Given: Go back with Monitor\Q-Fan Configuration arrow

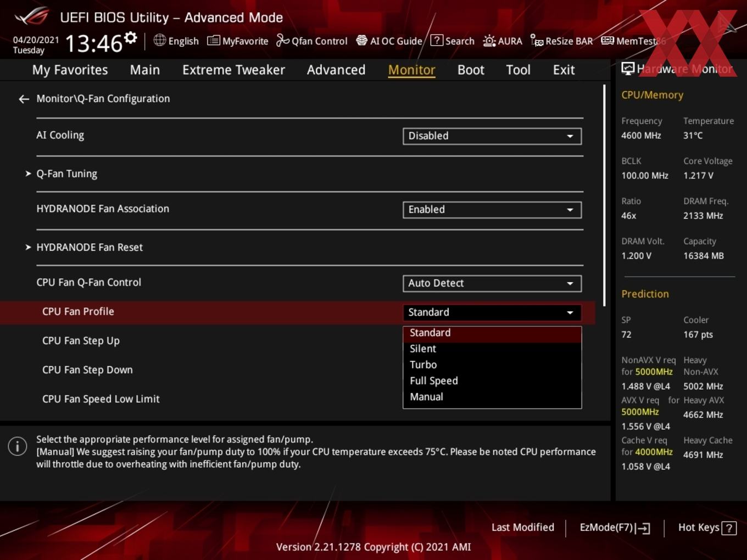Looking at the screenshot, I should (x=24, y=99).
